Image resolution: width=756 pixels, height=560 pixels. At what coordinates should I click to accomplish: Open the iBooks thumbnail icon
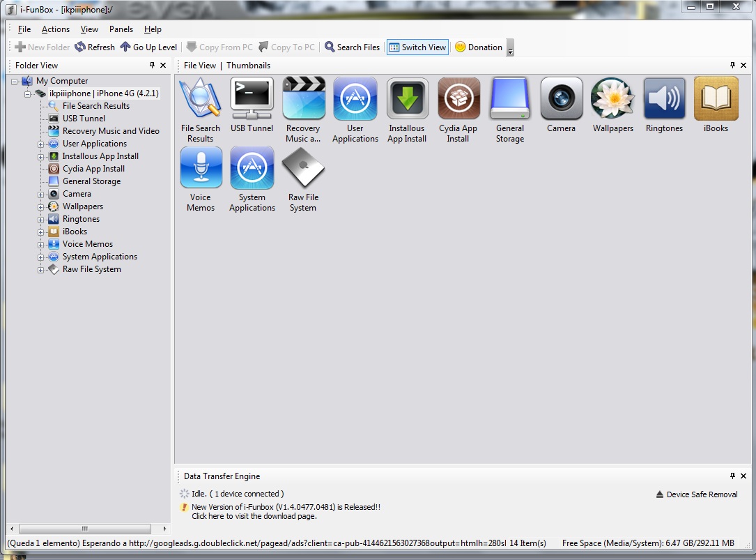click(x=716, y=99)
